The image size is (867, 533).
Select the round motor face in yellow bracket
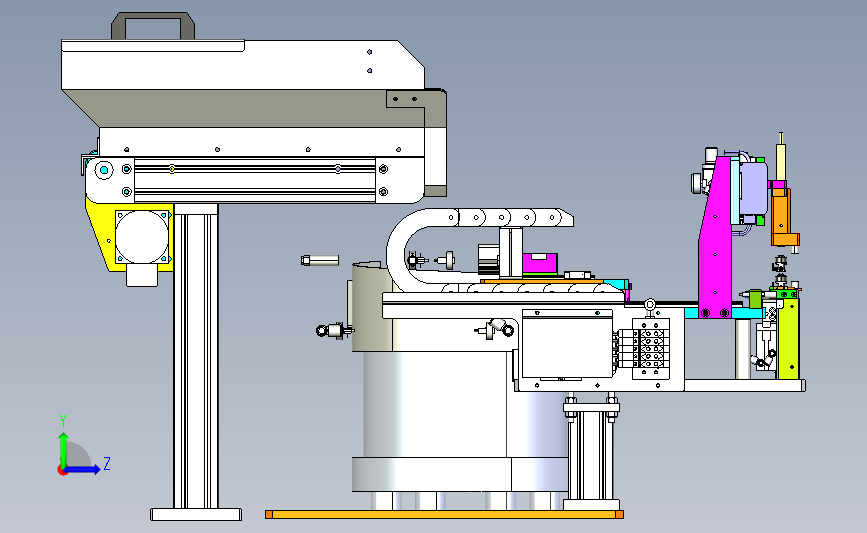(x=142, y=237)
